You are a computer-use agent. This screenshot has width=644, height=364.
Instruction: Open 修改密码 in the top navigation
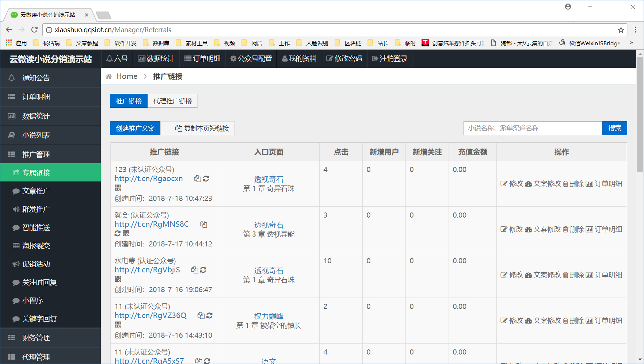[344, 58]
